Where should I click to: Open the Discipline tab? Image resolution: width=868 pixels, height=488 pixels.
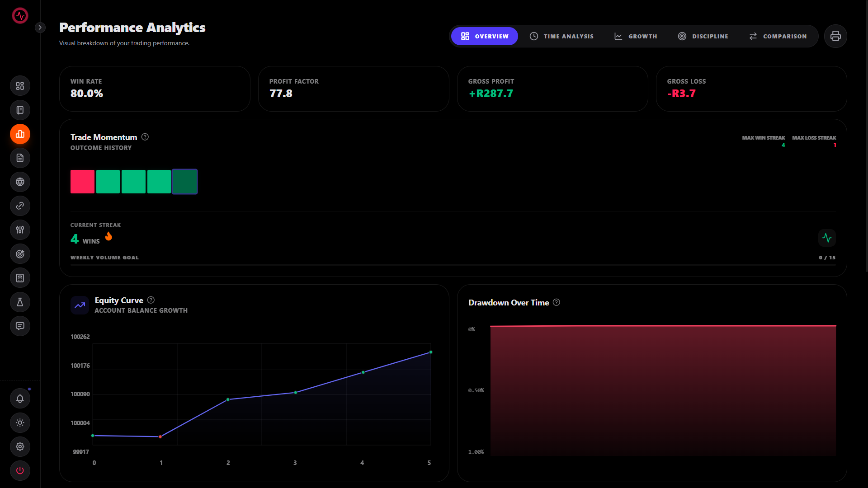(x=703, y=36)
